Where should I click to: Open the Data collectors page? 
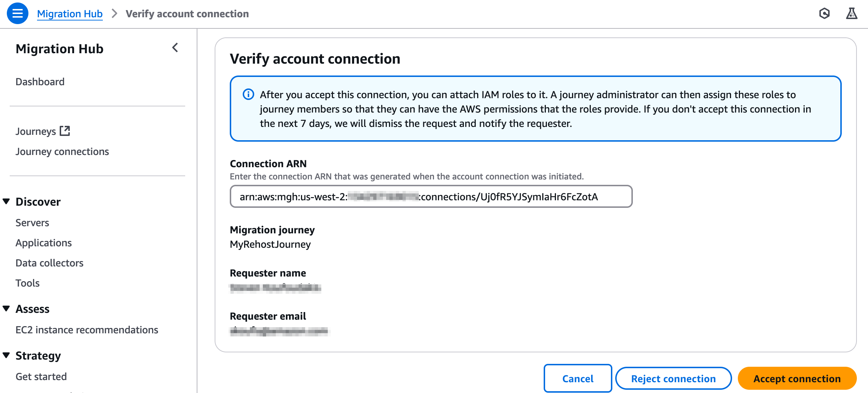click(49, 262)
